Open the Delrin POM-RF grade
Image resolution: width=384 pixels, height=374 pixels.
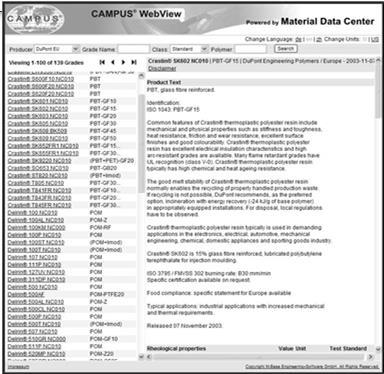[36, 228]
